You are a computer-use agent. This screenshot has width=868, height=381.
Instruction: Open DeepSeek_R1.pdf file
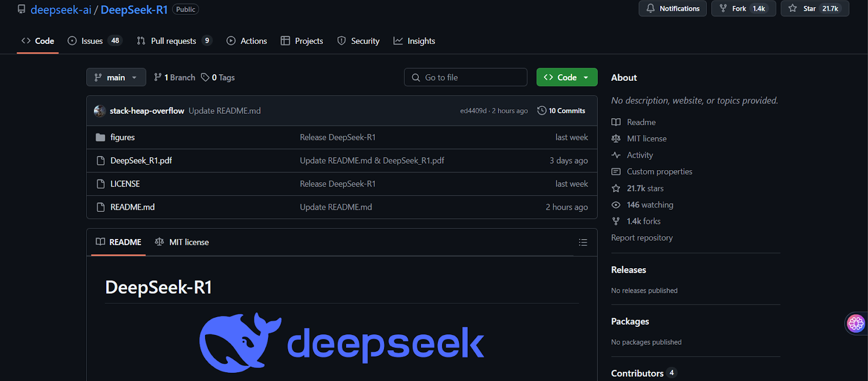(141, 161)
